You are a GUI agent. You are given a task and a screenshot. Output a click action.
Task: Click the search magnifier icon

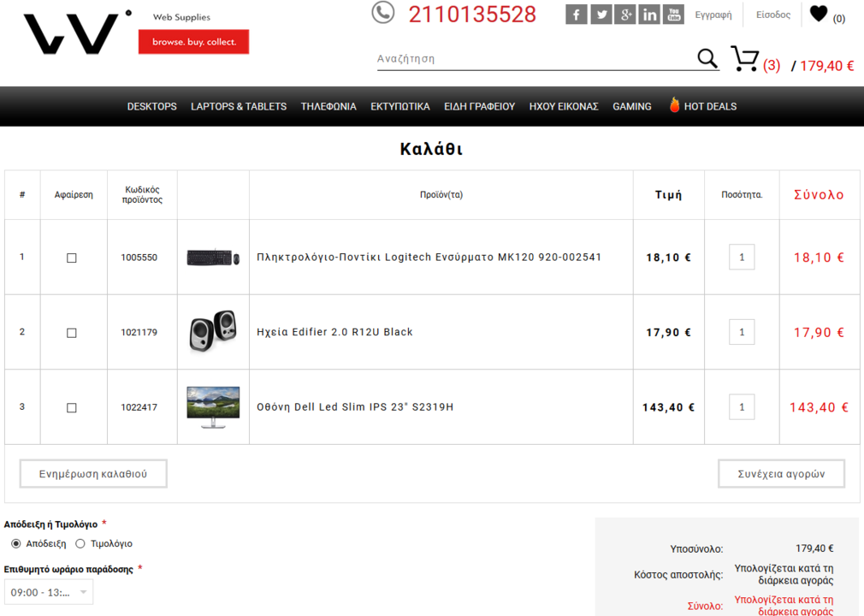(707, 58)
